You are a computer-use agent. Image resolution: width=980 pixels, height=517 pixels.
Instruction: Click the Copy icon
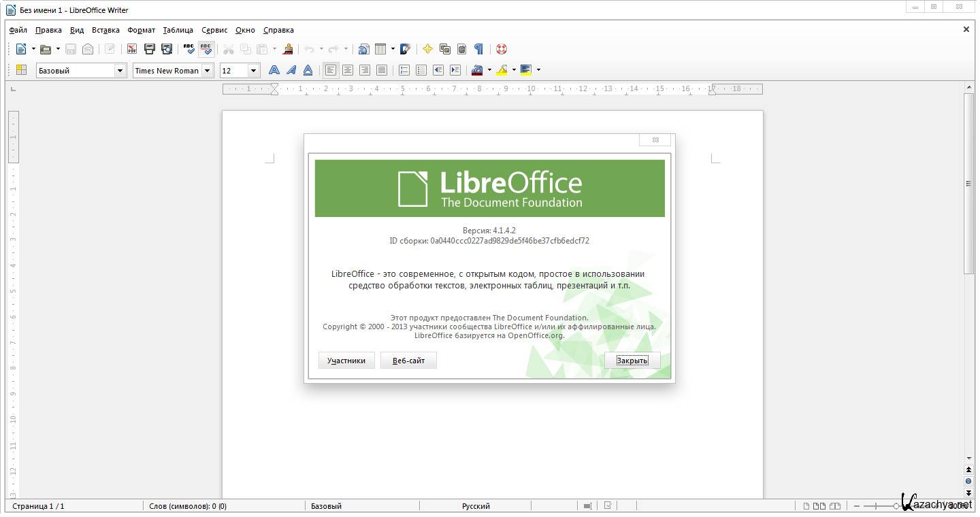pyautogui.click(x=246, y=49)
